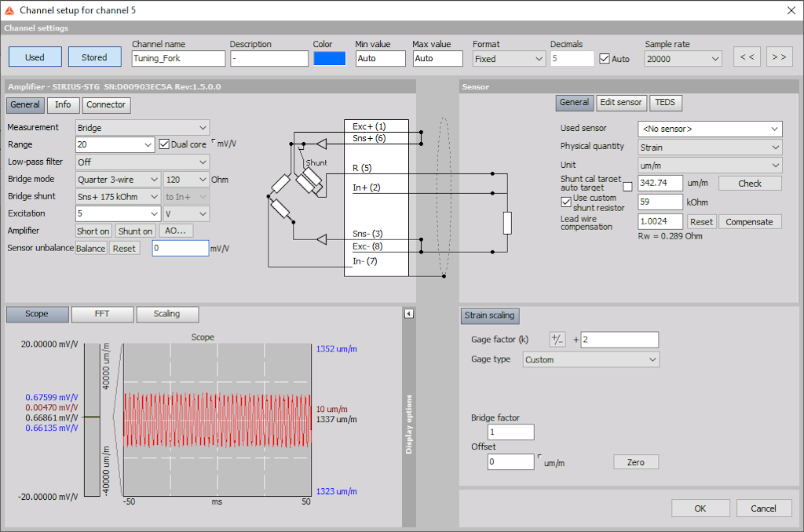Viewport: 804px width, 532px height.
Task: Switch to the Scaling tab
Action: pyautogui.click(x=167, y=314)
